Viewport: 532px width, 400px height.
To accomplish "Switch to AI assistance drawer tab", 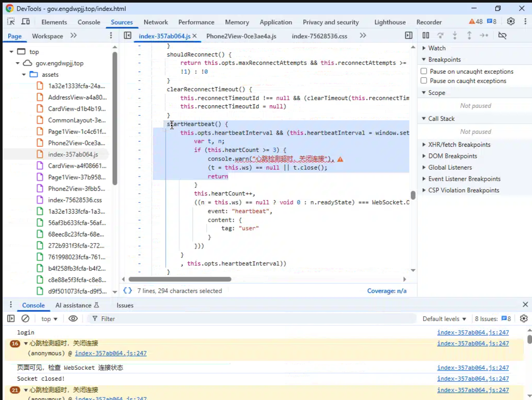I will pos(77,305).
